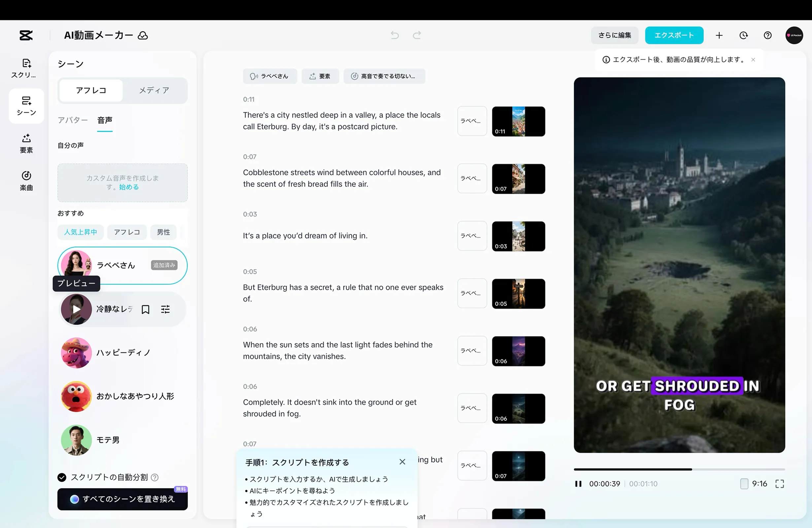Open voice settings sliders for 冷静なレ
The height and width of the screenshot is (528, 812).
click(x=165, y=309)
